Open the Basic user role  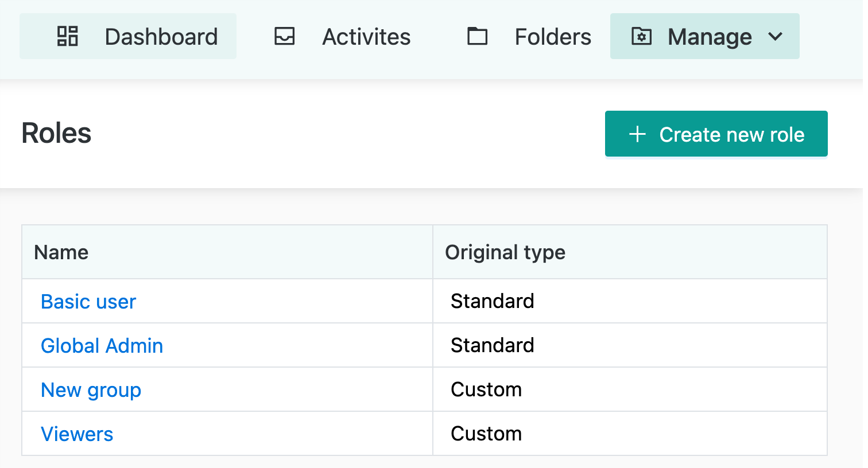click(88, 302)
